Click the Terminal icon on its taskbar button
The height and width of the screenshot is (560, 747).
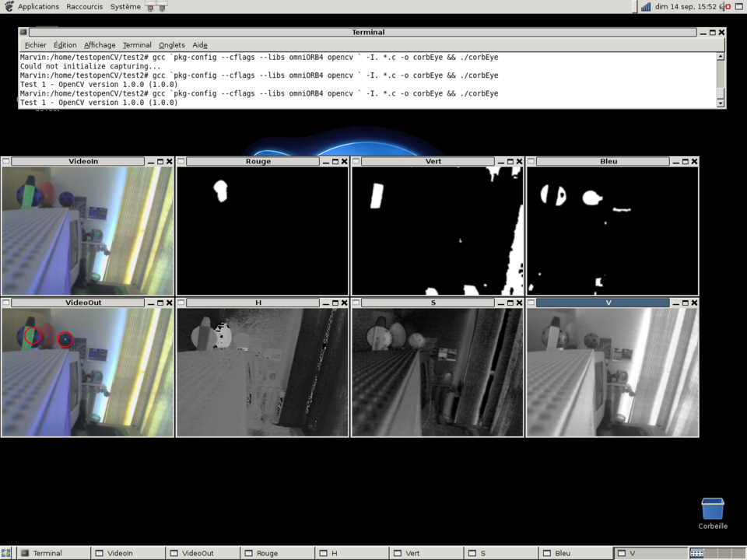click(x=25, y=553)
